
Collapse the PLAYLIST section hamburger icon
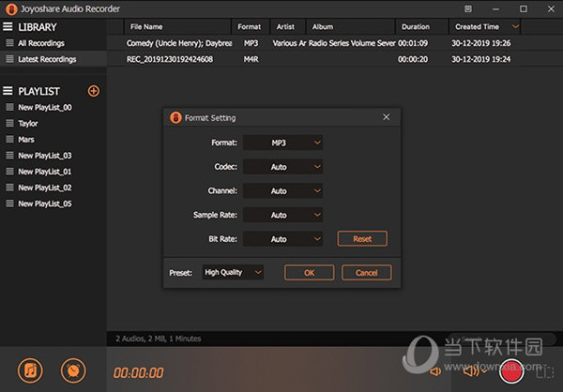[x=8, y=90]
